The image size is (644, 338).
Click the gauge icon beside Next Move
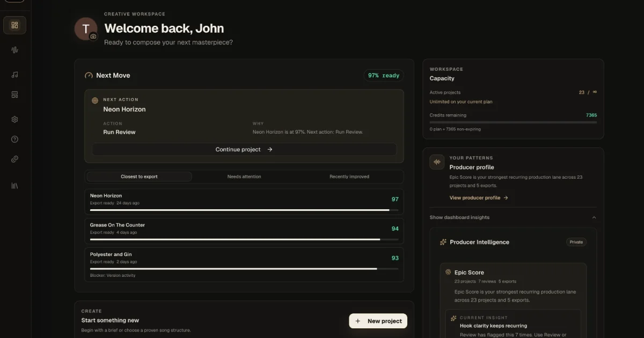89,76
